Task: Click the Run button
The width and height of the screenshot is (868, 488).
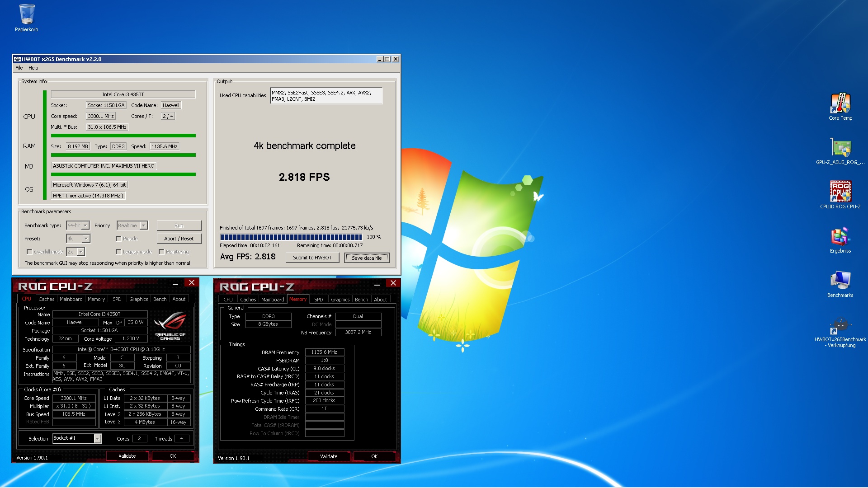Action: coord(179,225)
